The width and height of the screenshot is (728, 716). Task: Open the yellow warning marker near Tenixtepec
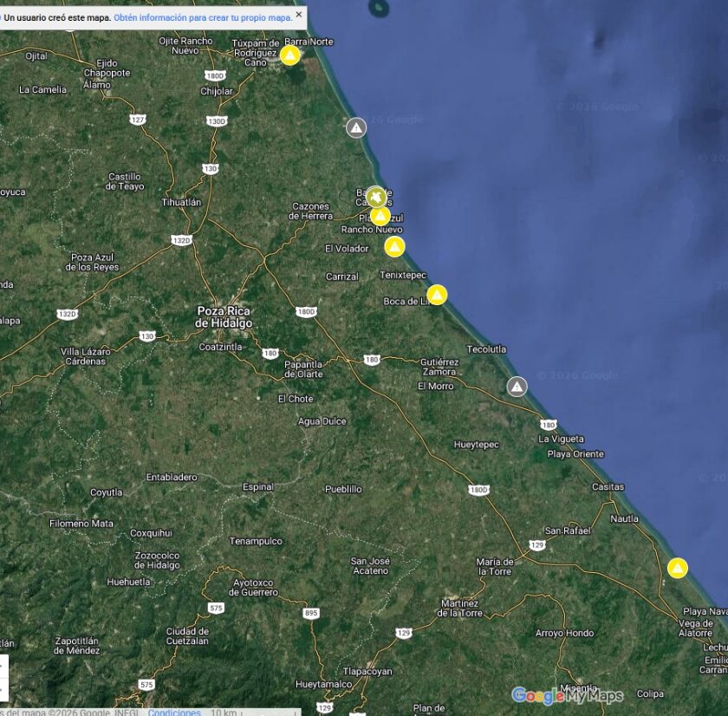[395, 247]
